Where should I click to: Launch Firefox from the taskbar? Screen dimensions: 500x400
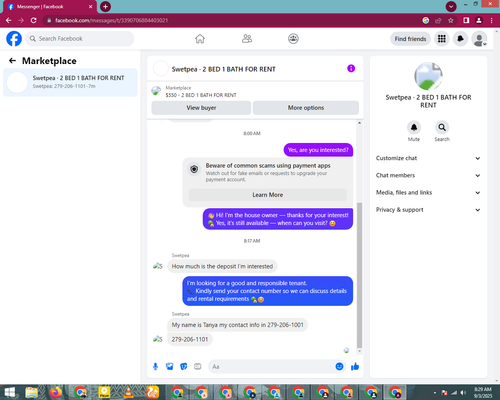click(56, 392)
